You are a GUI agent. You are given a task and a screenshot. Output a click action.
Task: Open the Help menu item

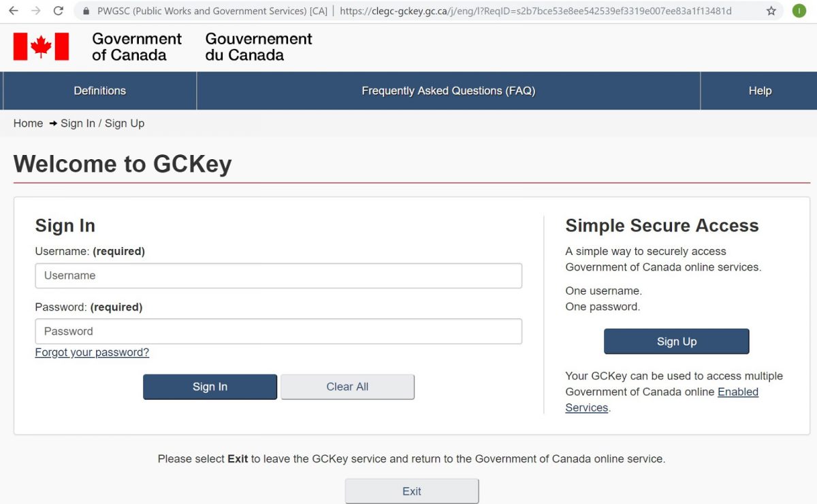(760, 90)
